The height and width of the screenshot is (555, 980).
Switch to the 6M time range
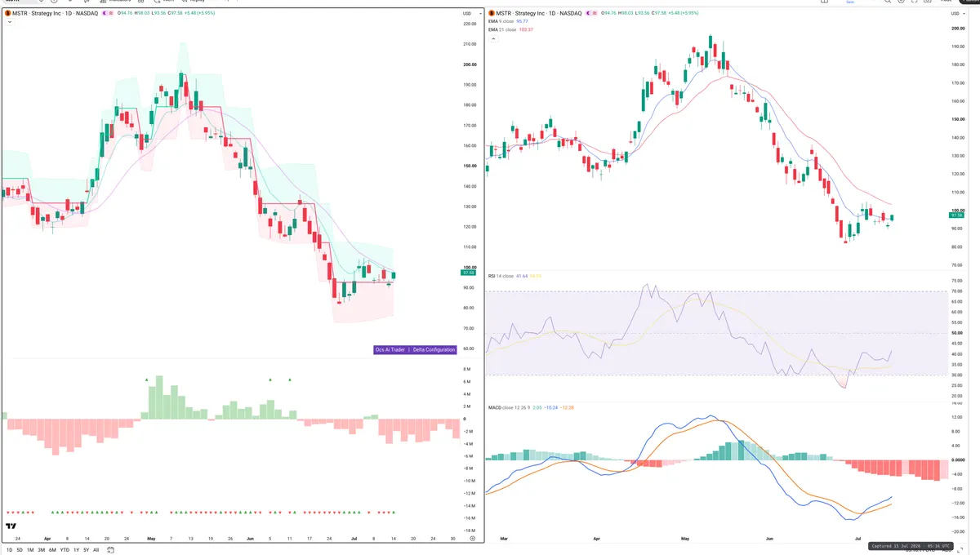point(52,550)
